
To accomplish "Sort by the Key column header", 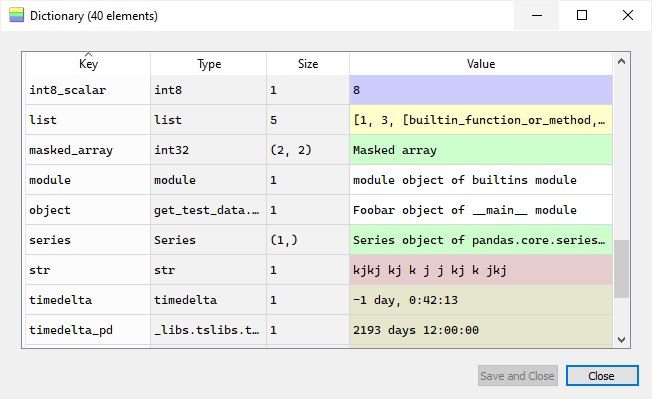I will 88,64.
